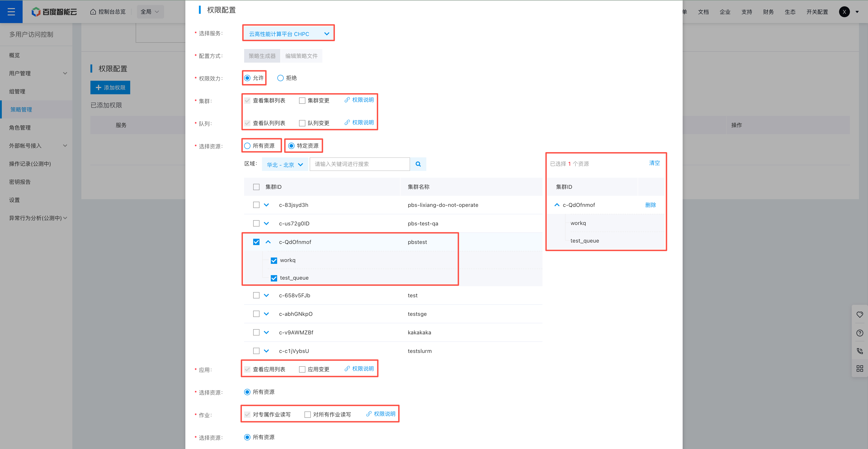
Task: Click the grid apps icon in side toolbar
Action: 860,369
